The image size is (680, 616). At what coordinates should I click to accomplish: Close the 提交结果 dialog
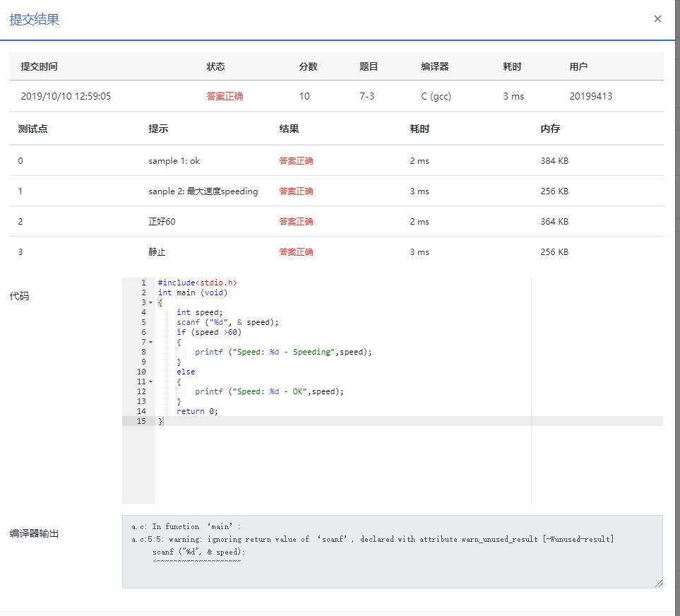(657, 18)
